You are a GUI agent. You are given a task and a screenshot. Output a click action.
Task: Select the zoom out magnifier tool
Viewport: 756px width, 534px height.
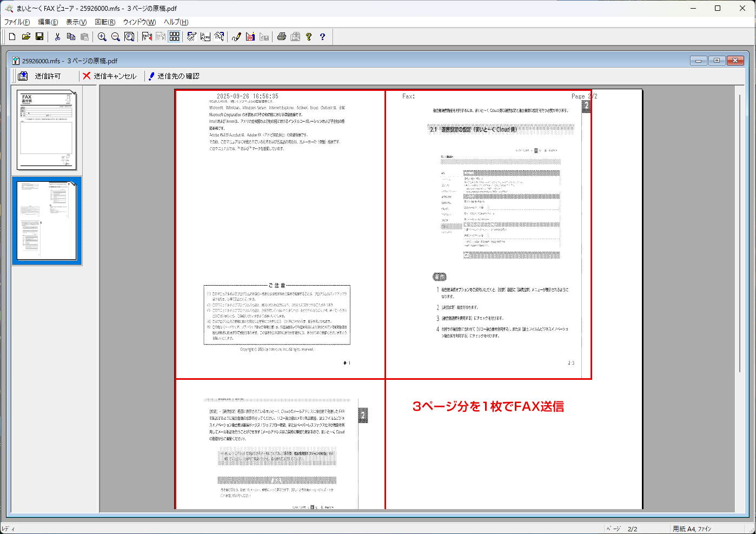coord(115,36)
